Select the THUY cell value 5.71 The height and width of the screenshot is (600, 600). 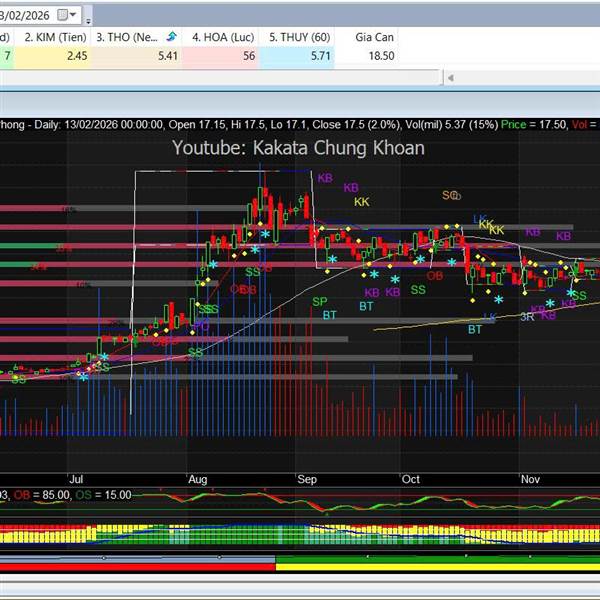coord(297,56)
